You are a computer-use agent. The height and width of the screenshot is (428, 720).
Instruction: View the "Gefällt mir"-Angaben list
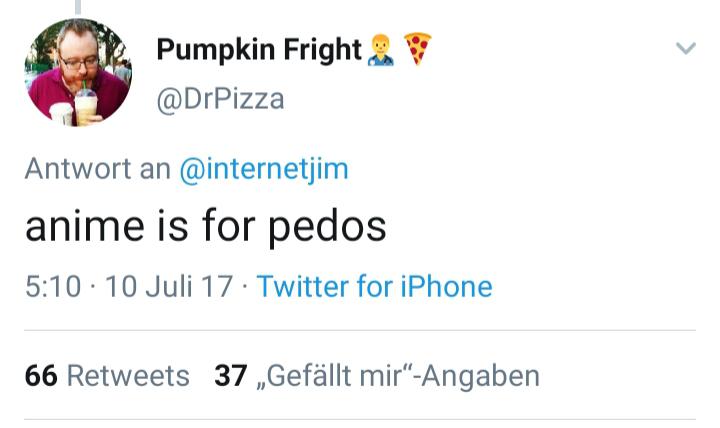398,376
